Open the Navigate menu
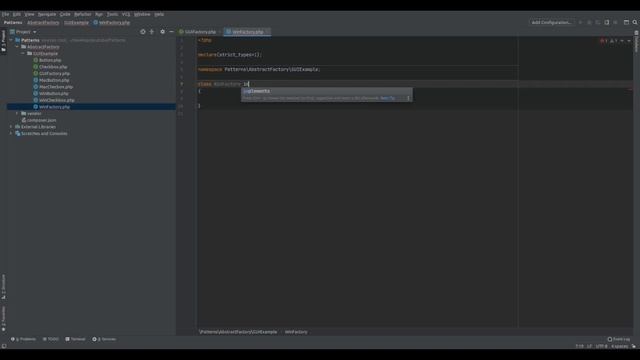Image resolution: width=640 pixels, height=360 pixels. pyautogui.click(x=47, y=14)
